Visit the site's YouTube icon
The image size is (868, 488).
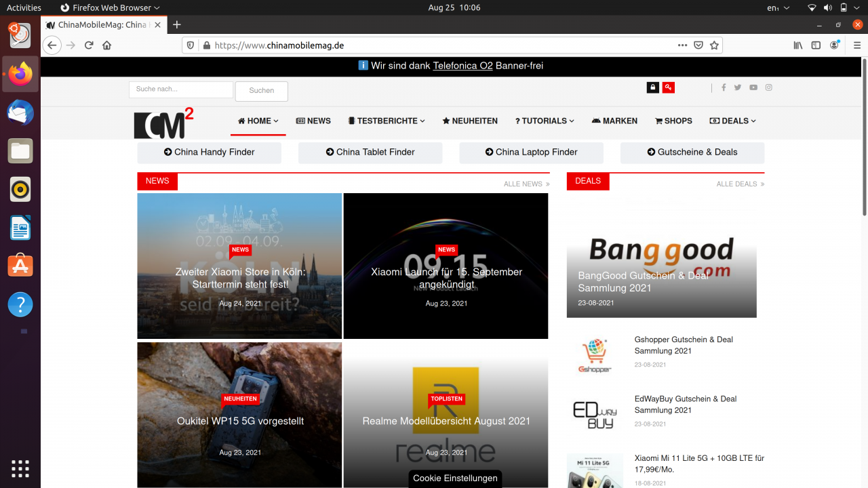tap(753, 87)
